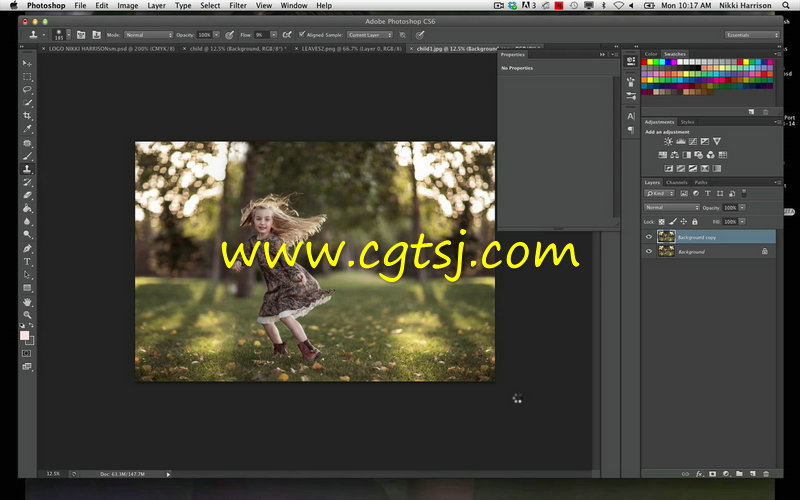The image size is (800, 500).
Task: Toggle airbrush build-up in options bar
Action: (x=287, y=35)
